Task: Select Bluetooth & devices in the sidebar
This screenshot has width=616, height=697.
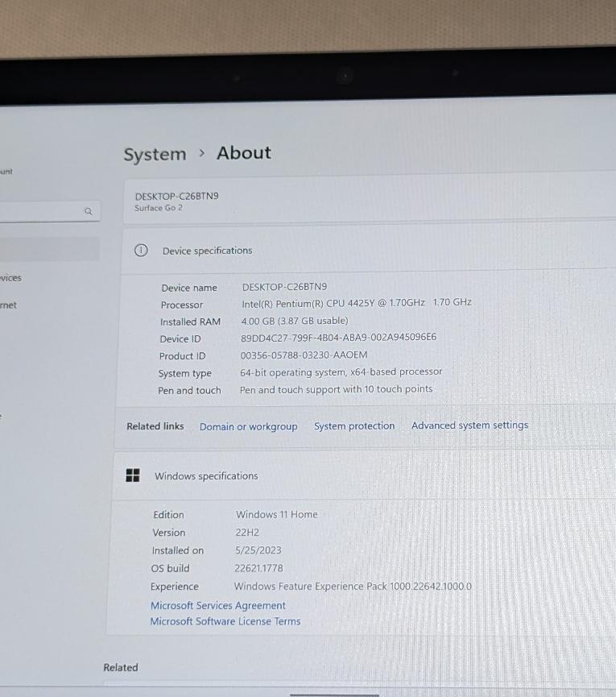Action: click(11, 278)
